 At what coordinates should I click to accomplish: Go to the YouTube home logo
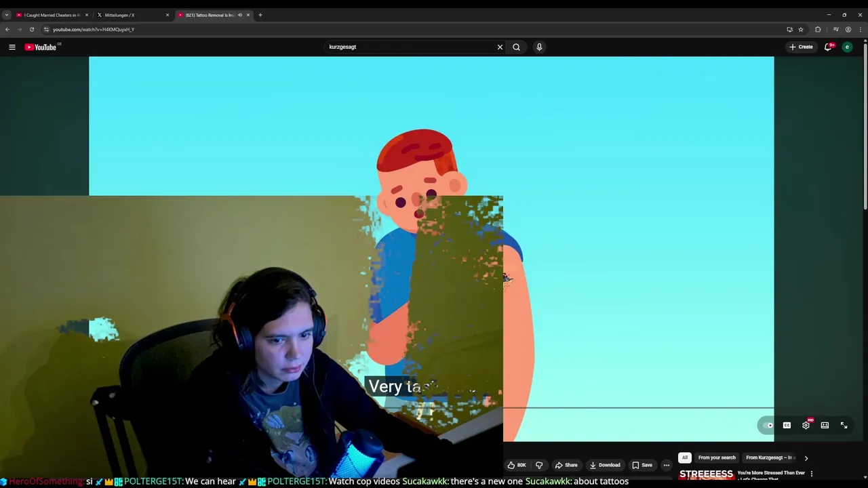[41, 47]
